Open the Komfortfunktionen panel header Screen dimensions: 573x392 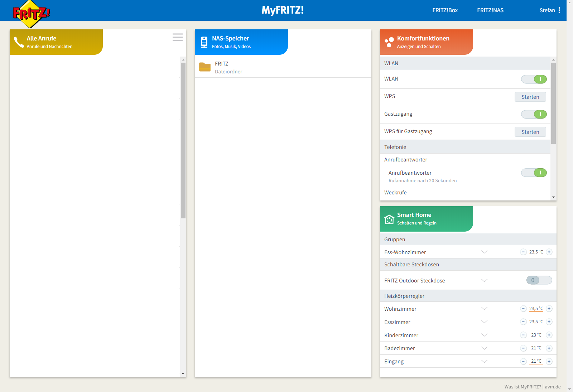pos(427,42)
